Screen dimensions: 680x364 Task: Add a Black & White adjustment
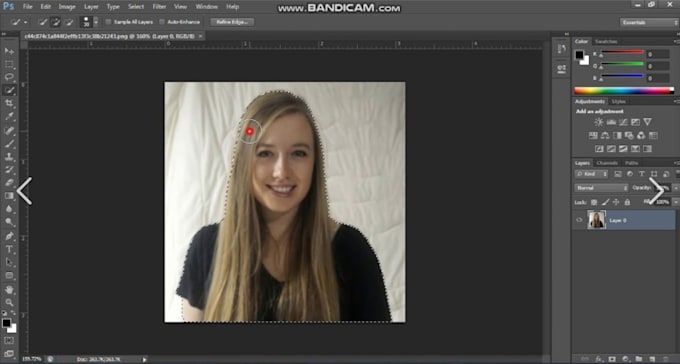617,135
